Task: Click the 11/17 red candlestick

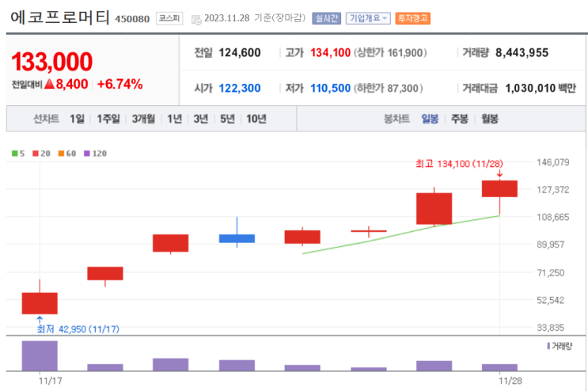Action: click(40, 303)
